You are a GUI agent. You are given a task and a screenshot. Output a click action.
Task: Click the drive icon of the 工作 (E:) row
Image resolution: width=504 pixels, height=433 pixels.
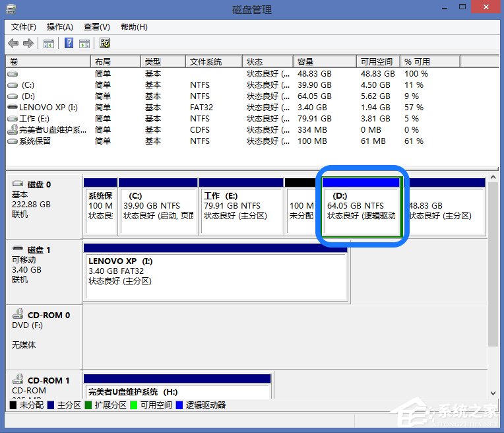tap(13, 119)
